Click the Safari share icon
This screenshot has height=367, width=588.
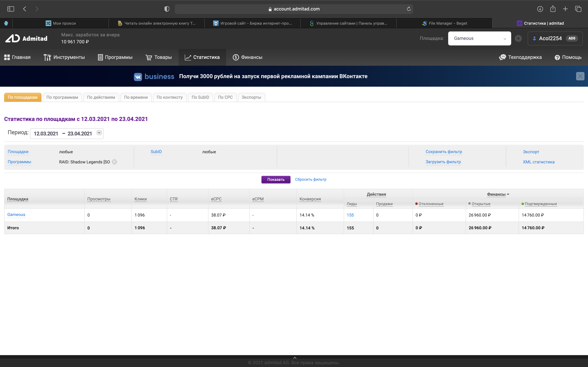[x=553, y=9]
